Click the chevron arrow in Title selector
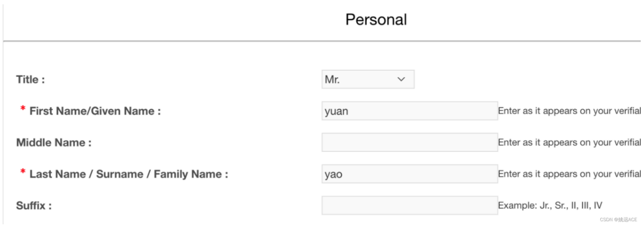The image size is (644, 227). tap(401, 79)
